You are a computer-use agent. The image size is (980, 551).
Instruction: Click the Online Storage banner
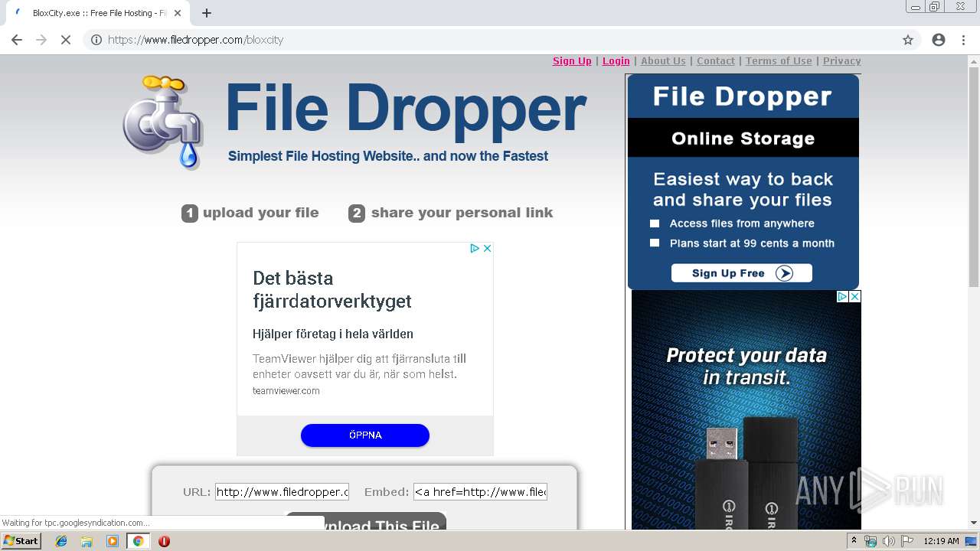click(x=743, y=139)
